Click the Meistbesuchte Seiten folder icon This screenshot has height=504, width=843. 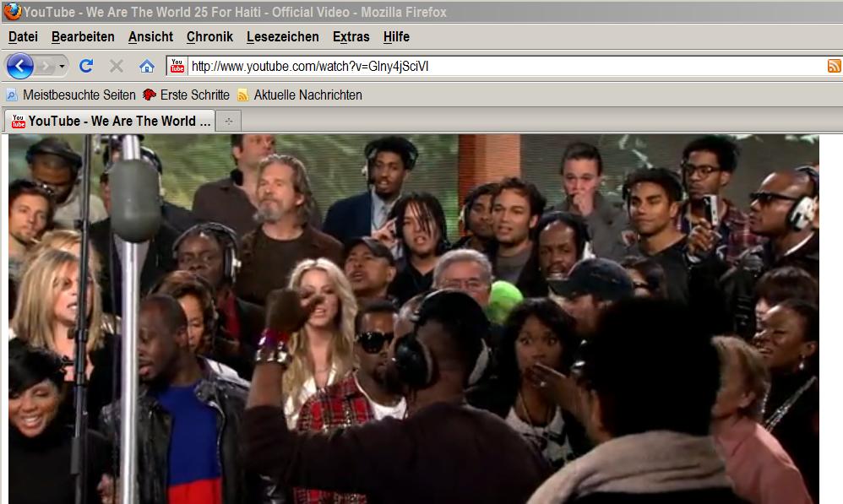coord(11,95)
